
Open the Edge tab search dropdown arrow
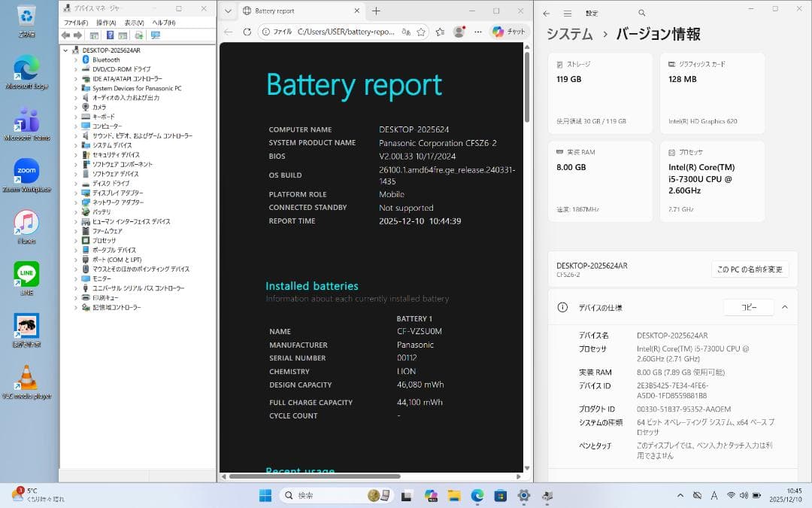click(228, 12)
